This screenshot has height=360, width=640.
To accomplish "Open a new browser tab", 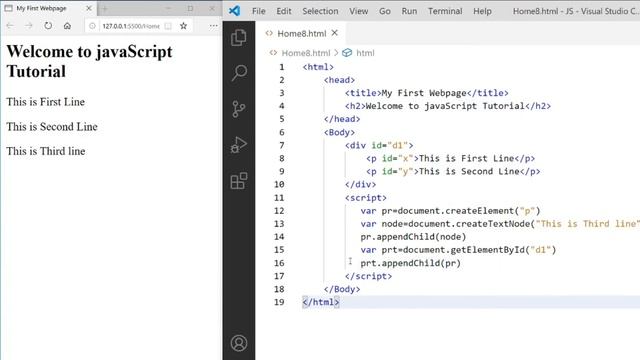I will (104, 8).
